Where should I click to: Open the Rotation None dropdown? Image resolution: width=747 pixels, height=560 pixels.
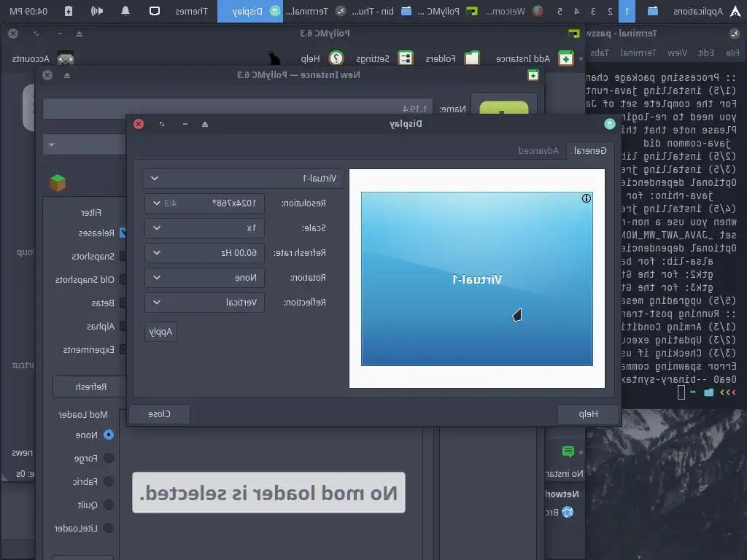tap(204, 278)
